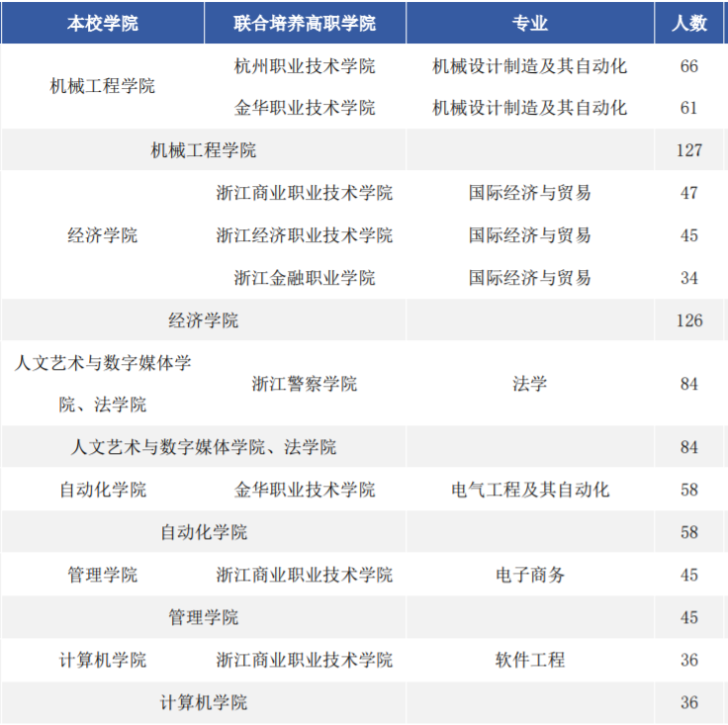The width and height of the screenshot is (728, 725).
Task: Select 国际经济与贸易 in the 浙江经济职业技术学院 row
Action: pyautogui.click(x=530, y=235)
